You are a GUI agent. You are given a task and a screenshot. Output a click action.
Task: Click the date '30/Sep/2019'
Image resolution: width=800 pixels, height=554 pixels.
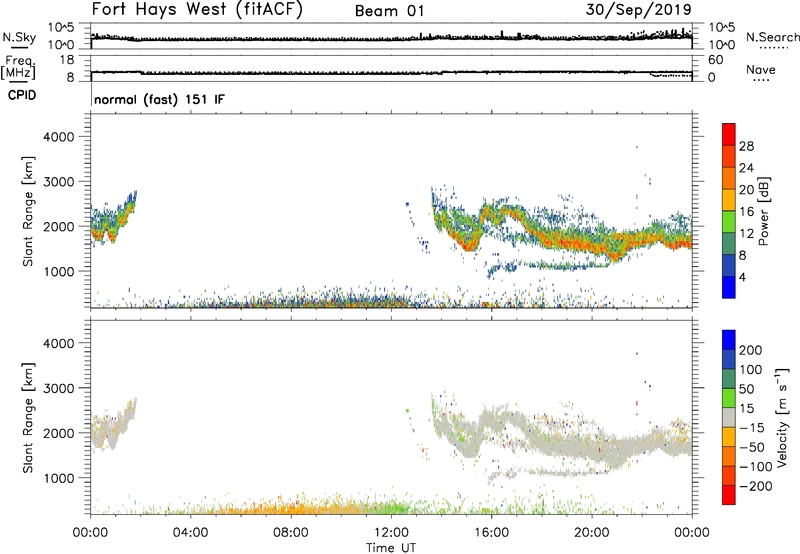point(638,10)
